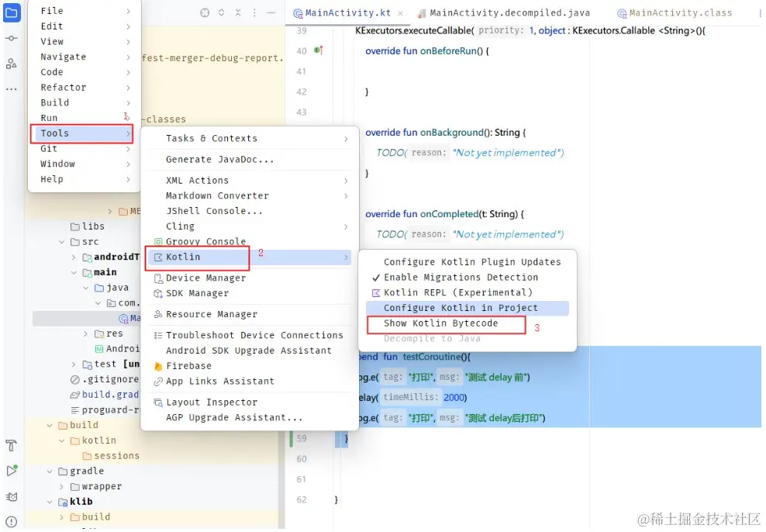766x532 pixels.
Task: Open the Navigate menu
Action: click(85, 57)
